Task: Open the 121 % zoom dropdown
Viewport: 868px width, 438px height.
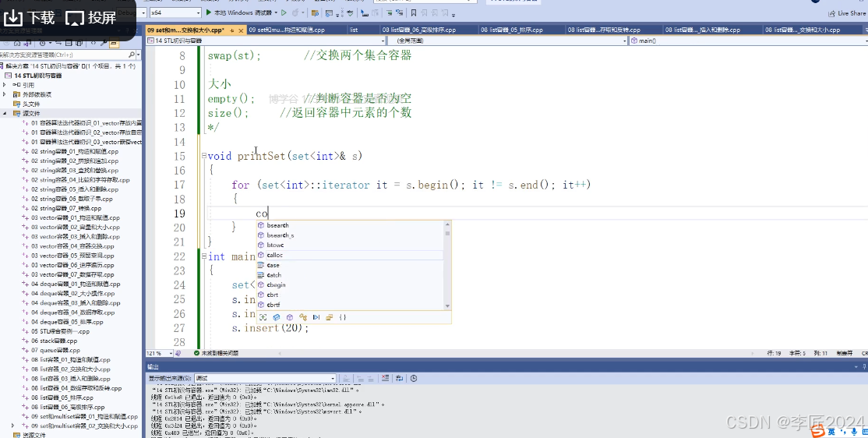Action: pyautogui.click(x=160, y=353)
